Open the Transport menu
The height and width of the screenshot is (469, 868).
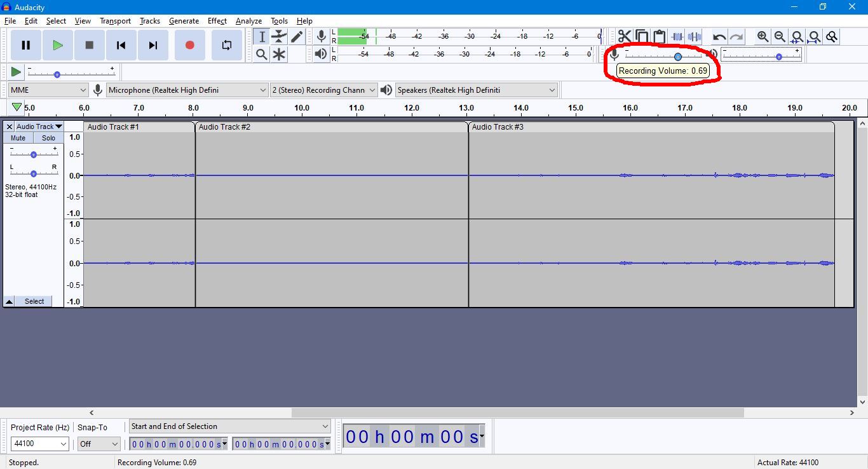[x=115, y=21]
